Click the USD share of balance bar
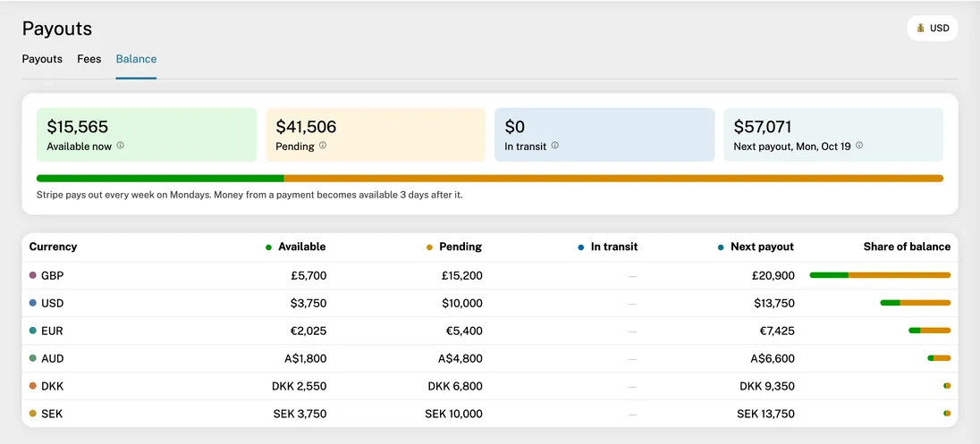980x444 pixels. [x=916, y=303]
